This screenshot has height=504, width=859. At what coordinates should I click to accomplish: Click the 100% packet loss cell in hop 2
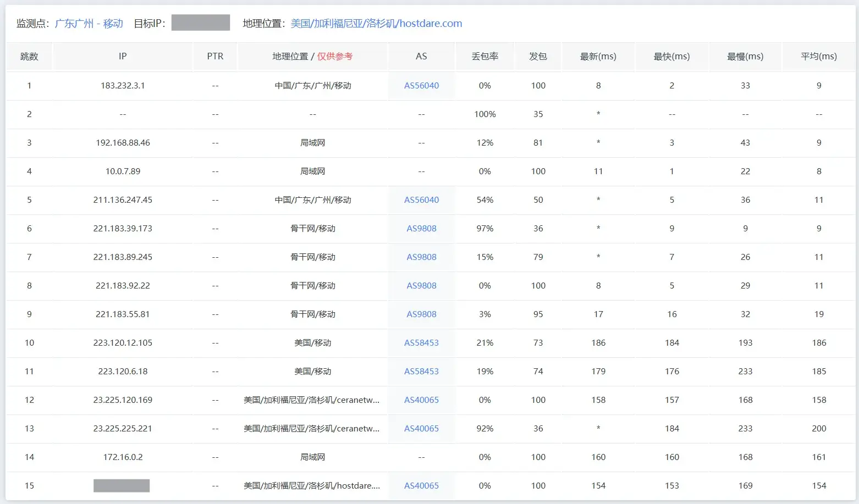[x=484, y=114]
